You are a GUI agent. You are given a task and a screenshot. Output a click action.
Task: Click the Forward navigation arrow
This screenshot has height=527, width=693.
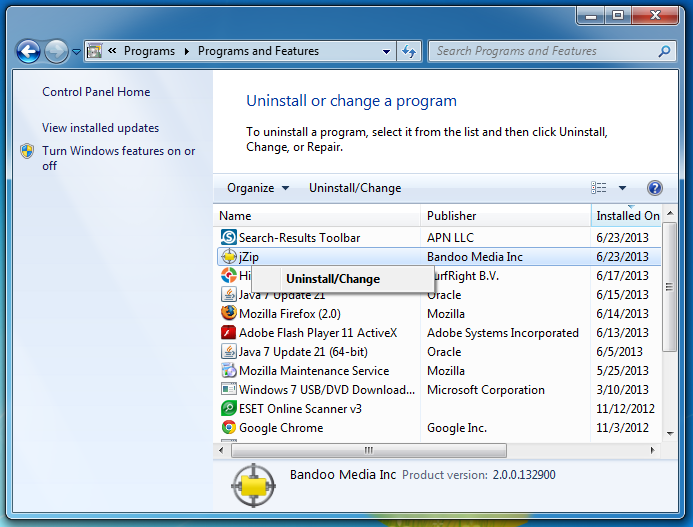coord(56,52)
